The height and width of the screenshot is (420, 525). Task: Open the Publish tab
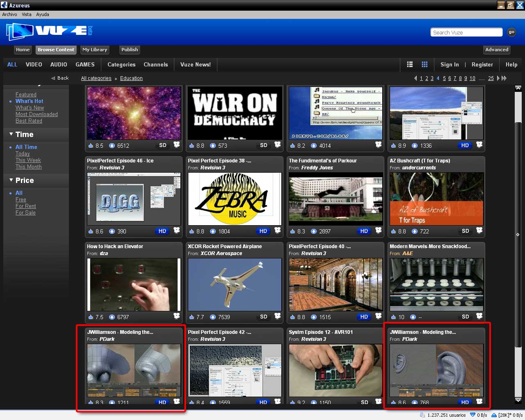(x=130, y=50)
